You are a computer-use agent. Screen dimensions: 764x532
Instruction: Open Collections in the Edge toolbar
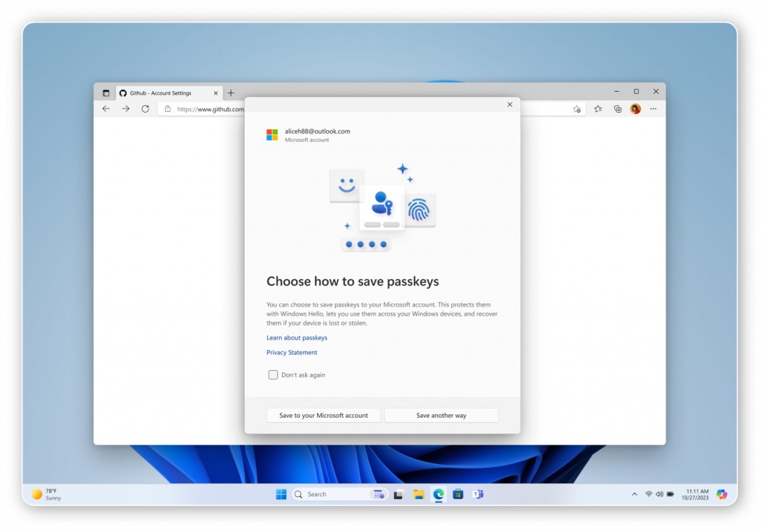(617, 109)
